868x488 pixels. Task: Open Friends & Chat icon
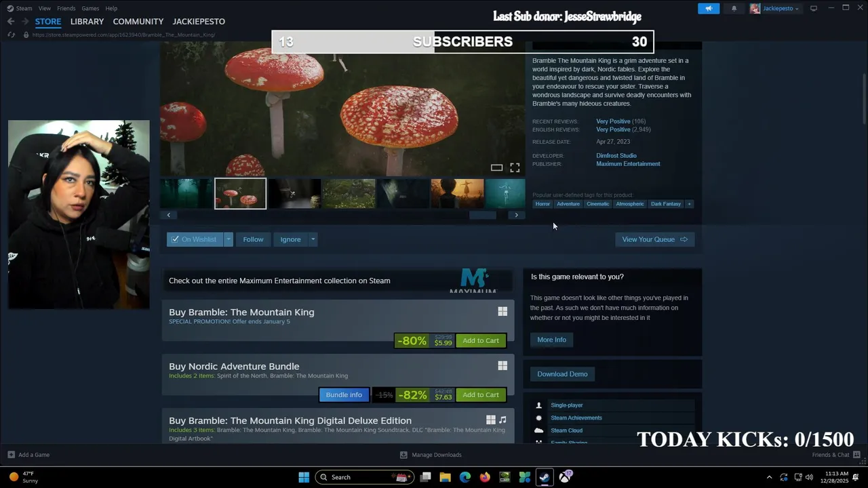856,455
